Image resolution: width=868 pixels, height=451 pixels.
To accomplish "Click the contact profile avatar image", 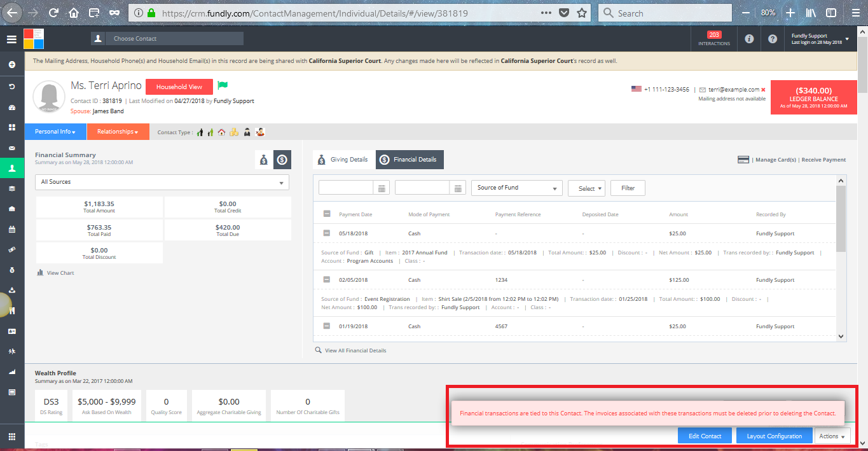I will click(49, 97).
